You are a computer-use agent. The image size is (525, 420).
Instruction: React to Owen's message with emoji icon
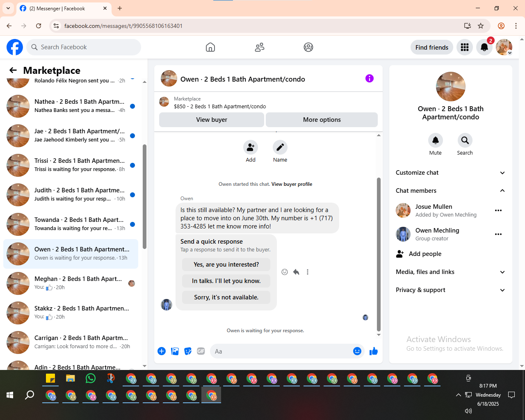click(285, 272)
